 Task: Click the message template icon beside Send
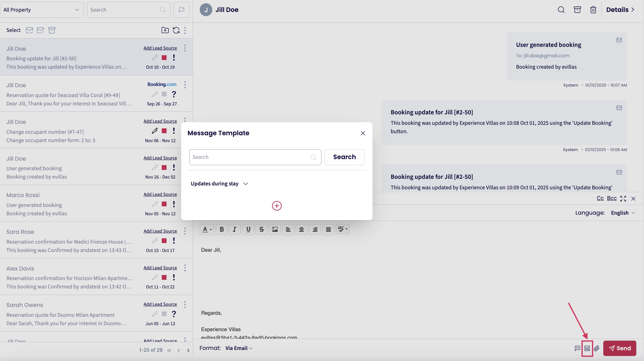point(587,348)
